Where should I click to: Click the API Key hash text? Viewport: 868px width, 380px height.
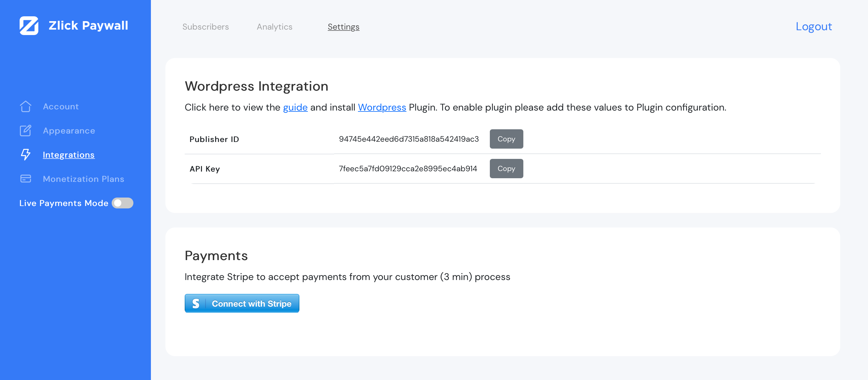click(407, 169)
